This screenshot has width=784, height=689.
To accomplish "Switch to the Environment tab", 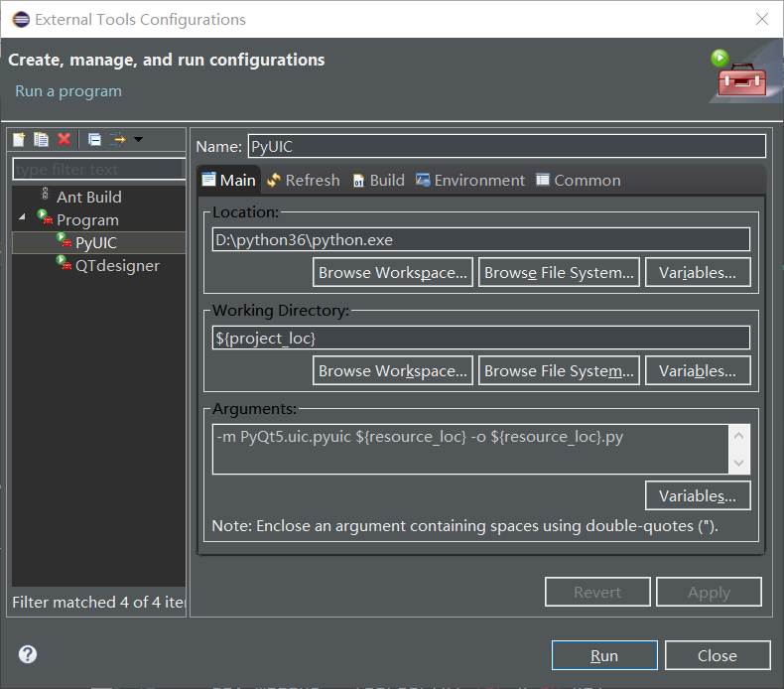I will [470, 180].
